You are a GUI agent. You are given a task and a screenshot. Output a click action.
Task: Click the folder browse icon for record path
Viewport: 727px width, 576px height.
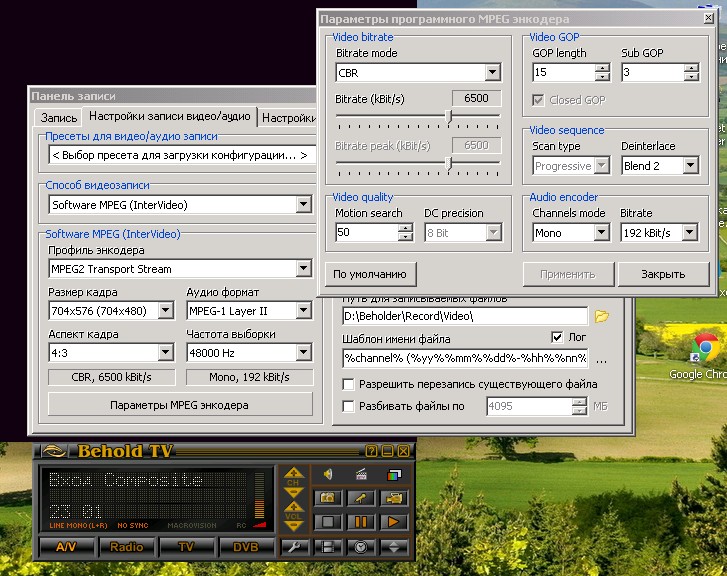[x=601, y=316]
